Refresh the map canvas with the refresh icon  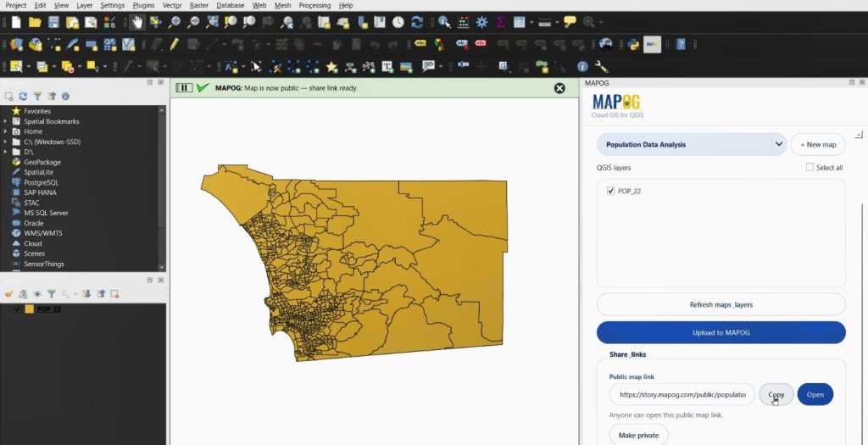coord(417,22)
